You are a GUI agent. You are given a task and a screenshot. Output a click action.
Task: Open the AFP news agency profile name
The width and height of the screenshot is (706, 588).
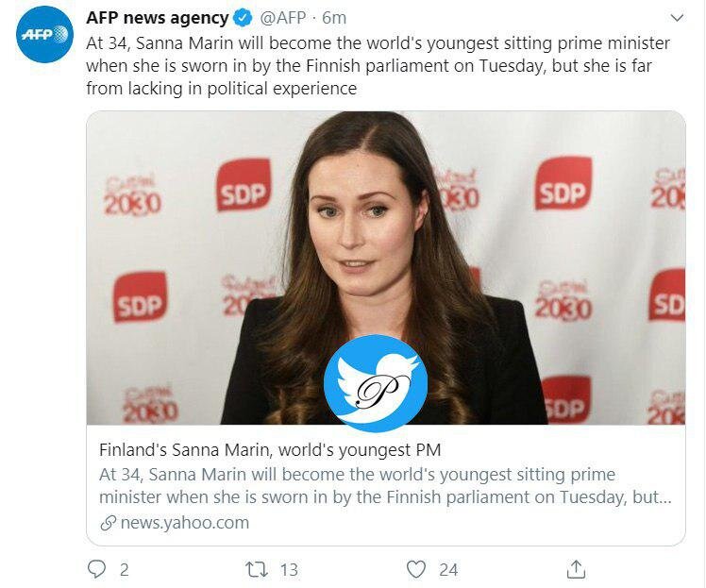(157, 18)
